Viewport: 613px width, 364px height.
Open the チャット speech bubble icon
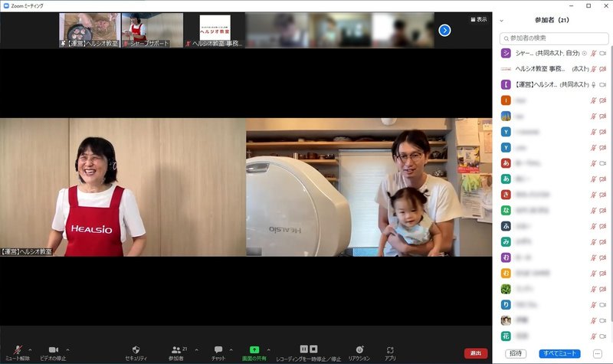[218, 349]
